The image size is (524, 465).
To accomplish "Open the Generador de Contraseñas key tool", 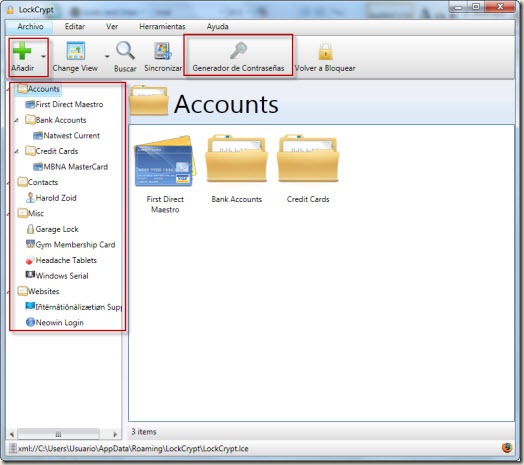I will [238, 56].
